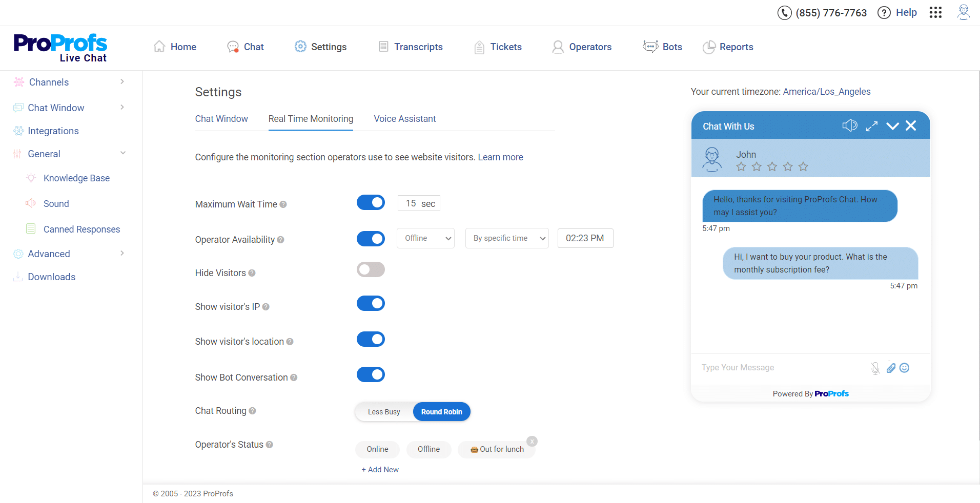
Task: Click the microphone icon in message bar
Action: [x=875, y=368]
